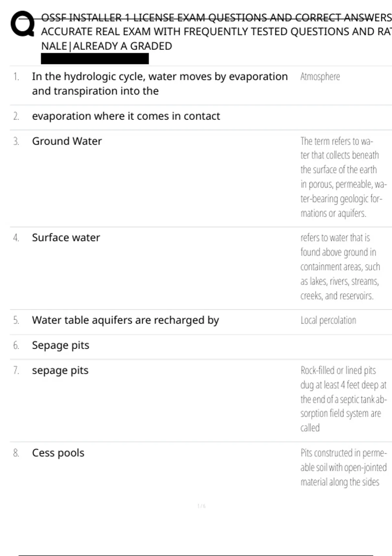
Task: Select the 'Cess pools' term
Action: [58, 453]
